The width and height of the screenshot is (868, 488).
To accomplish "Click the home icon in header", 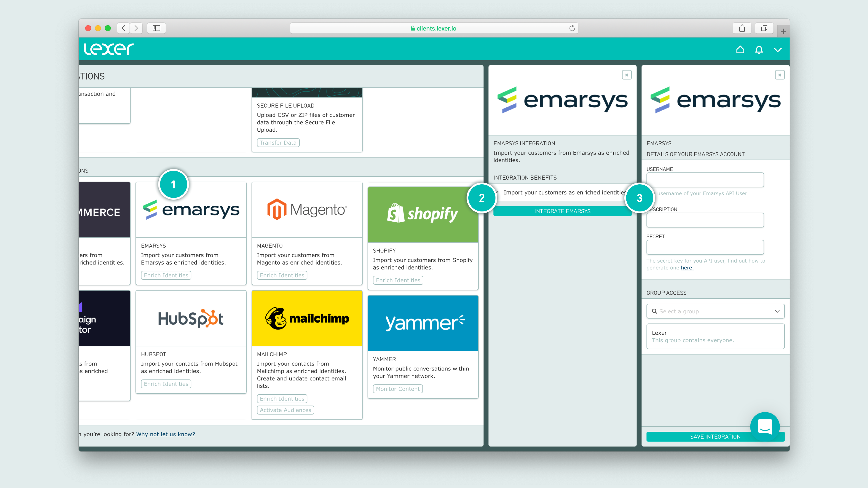I will pyautogui.click(x=740, y=49).
